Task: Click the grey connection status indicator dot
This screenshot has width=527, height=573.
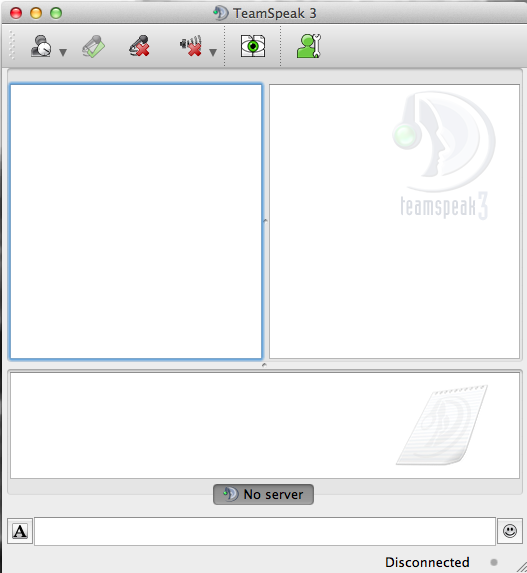Action: point(494,562)
